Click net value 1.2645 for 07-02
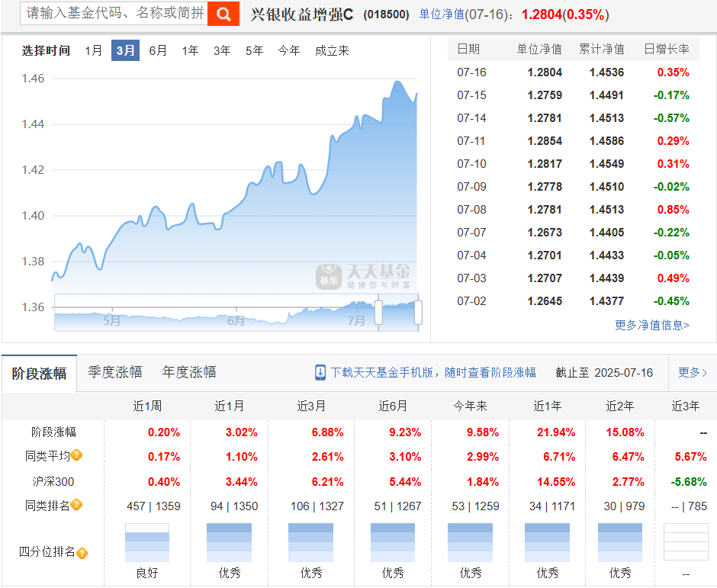Screen dimensions: 717x588 545,300
